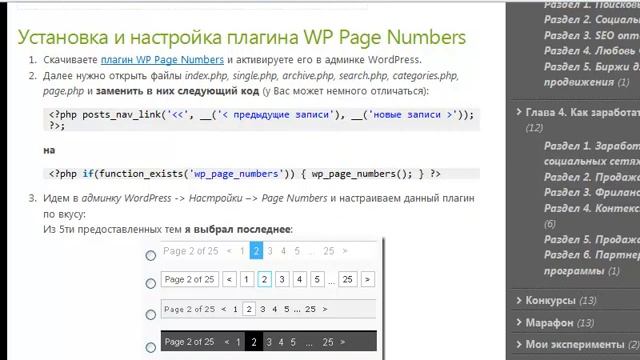The image size is (640, 360).
Task: Click bold text 'заменить в них следующий код'
Action: (x=177, y=91)
